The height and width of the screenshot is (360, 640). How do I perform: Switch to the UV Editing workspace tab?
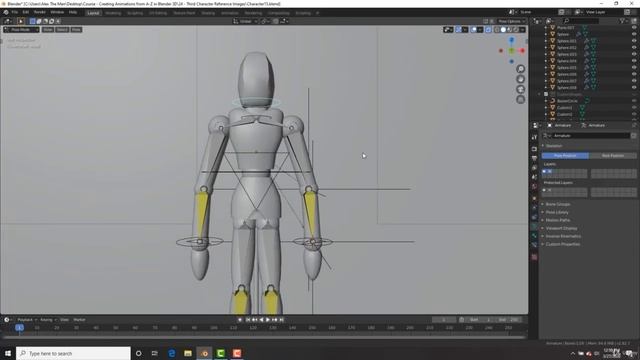coord(158,13)
